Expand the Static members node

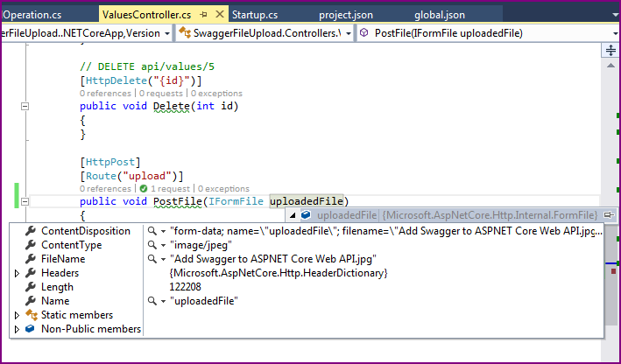coord(17,315)
